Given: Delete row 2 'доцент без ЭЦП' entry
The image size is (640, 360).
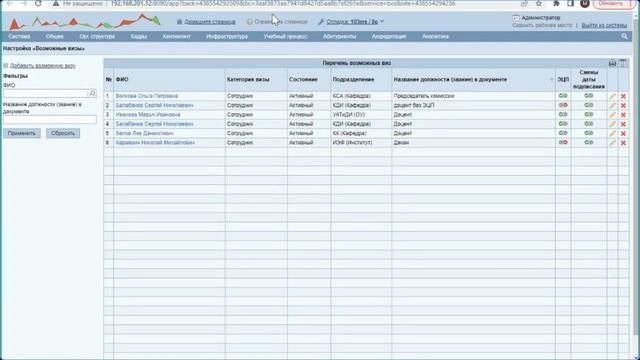Looking at the screenshot, I should pyautogui.click(x=623, y=106).
